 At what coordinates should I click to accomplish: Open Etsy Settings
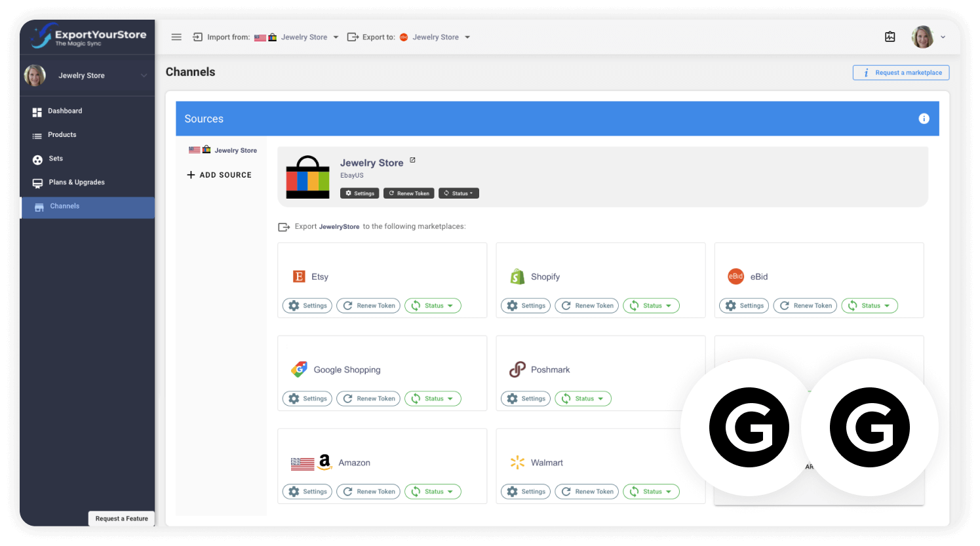tap(307, 305)
